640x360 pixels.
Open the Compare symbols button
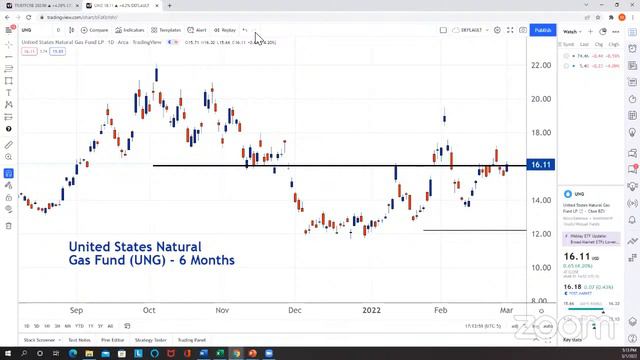[x=94, y=30]
